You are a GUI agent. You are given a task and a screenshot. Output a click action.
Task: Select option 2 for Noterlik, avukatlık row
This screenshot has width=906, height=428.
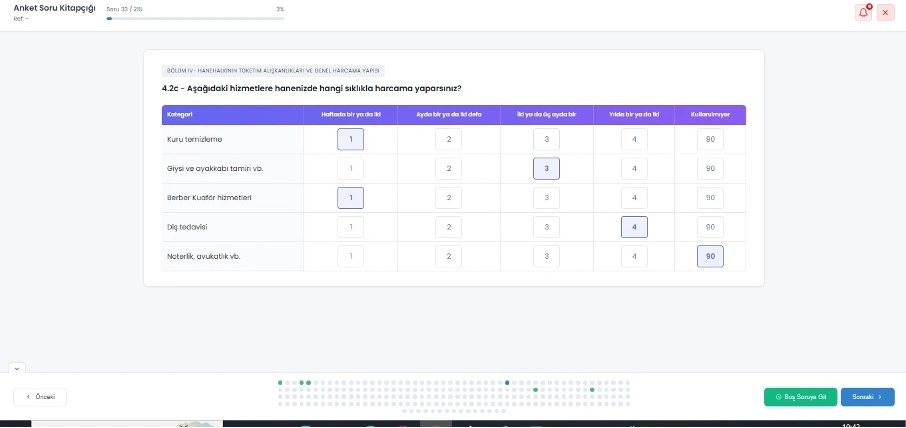tap(448, 257)
